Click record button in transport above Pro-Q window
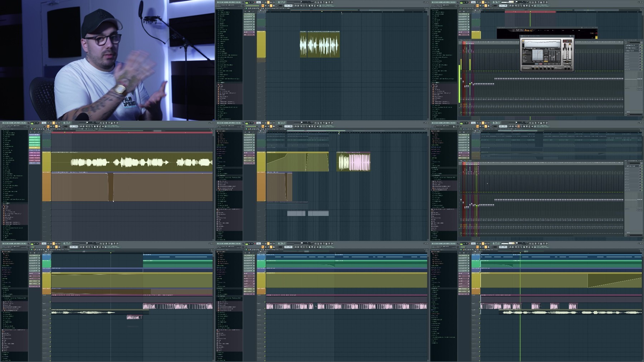 pyautogui.click(x=469, y=2)
